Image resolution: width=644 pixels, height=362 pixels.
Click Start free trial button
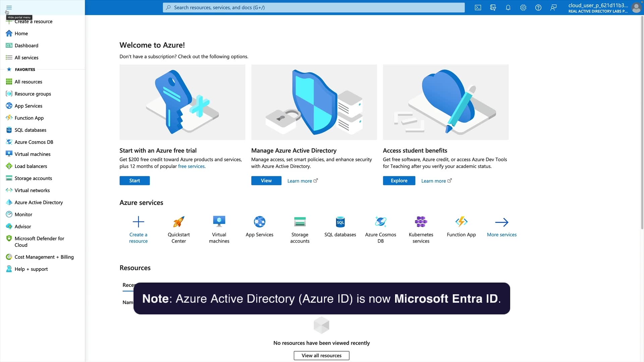pos(135,181)
